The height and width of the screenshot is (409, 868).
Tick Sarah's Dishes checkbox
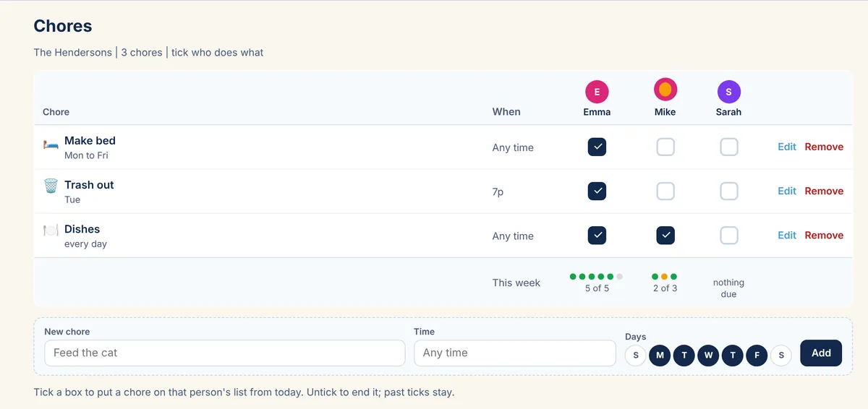729,236
